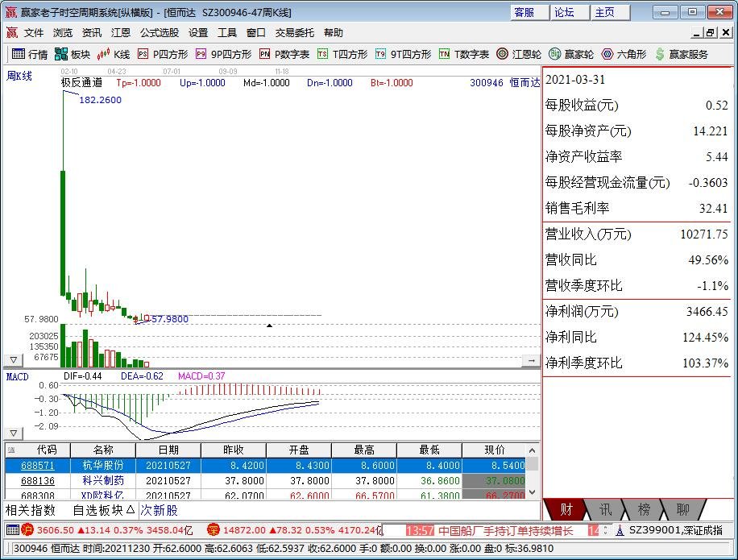Sort the table by 最高 column

click(x=364, y=450)
